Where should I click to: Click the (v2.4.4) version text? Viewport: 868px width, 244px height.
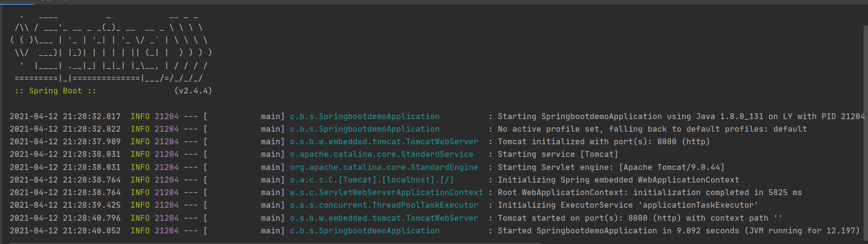(193, 91)
